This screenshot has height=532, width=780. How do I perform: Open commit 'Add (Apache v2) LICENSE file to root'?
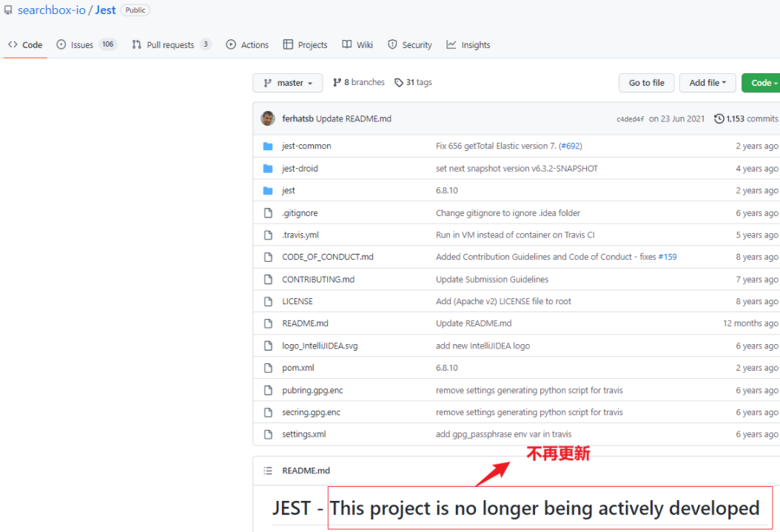coord(503,301)
